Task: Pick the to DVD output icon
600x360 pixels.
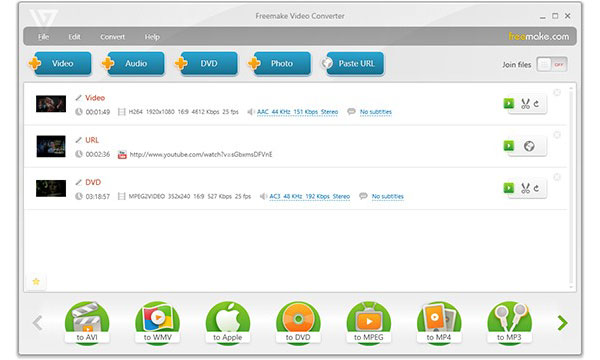Action: point(298,323)
